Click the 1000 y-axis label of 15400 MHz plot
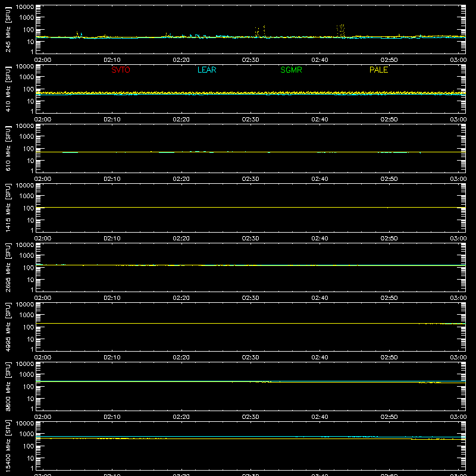The width and height of the screenshot is (476, 476). [27, 434]
